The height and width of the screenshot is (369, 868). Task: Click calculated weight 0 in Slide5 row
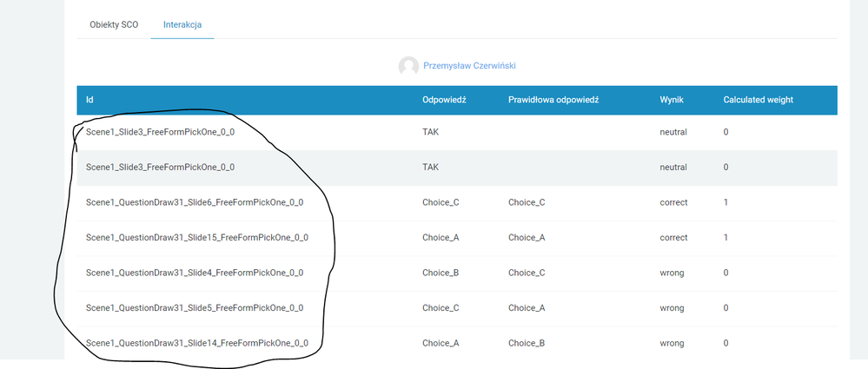726,307
